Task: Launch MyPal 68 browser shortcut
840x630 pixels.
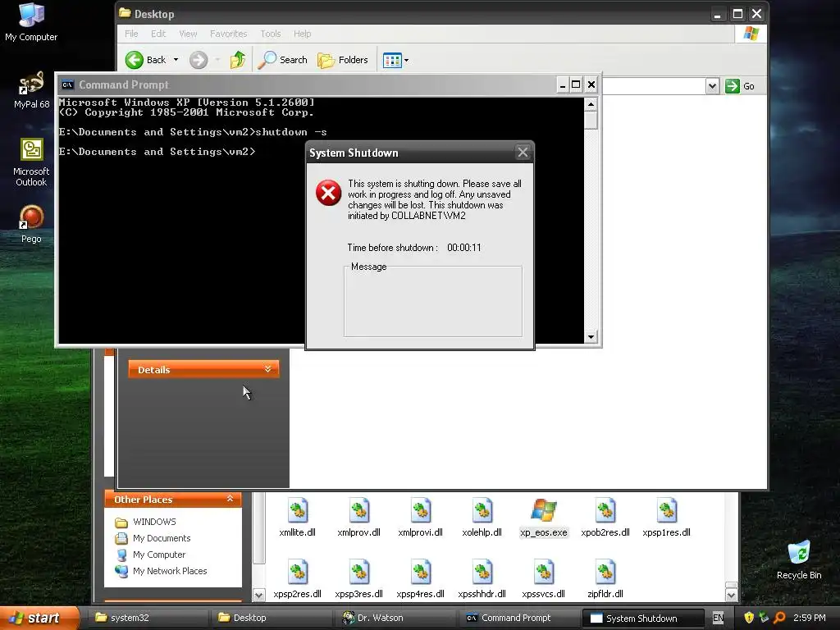Action: (x=31, y=90)
